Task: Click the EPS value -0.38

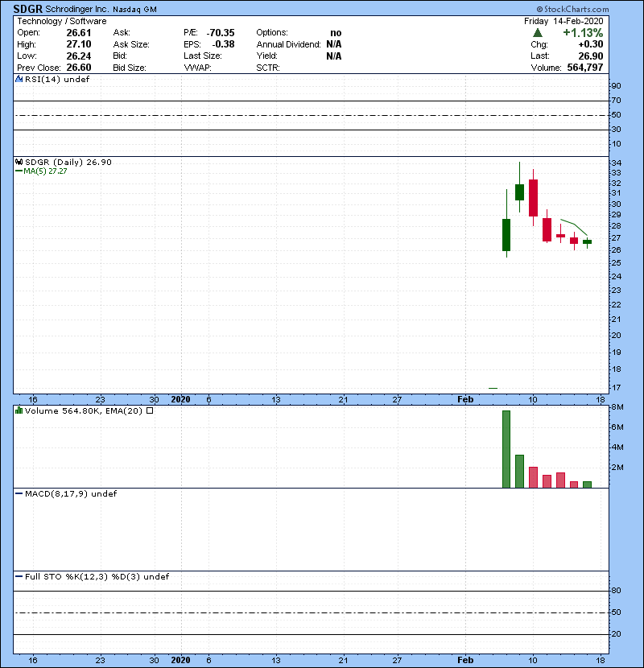Action: (x=223, y=44)
